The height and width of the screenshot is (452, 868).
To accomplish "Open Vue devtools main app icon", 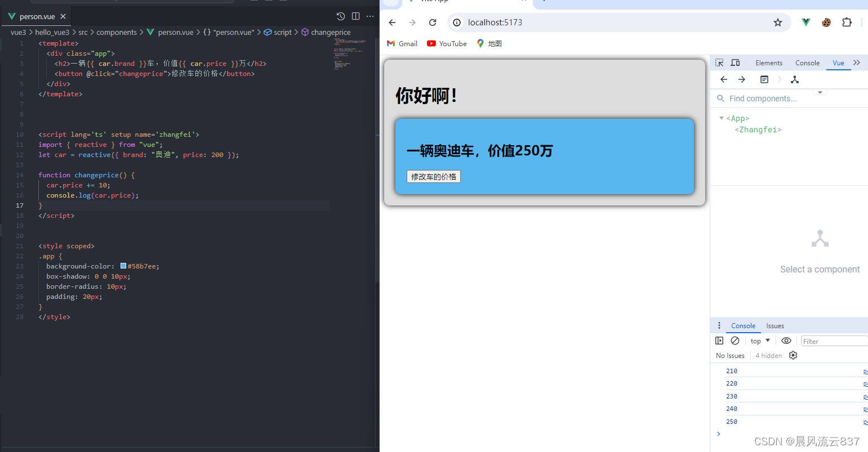I will pos(764,79).
